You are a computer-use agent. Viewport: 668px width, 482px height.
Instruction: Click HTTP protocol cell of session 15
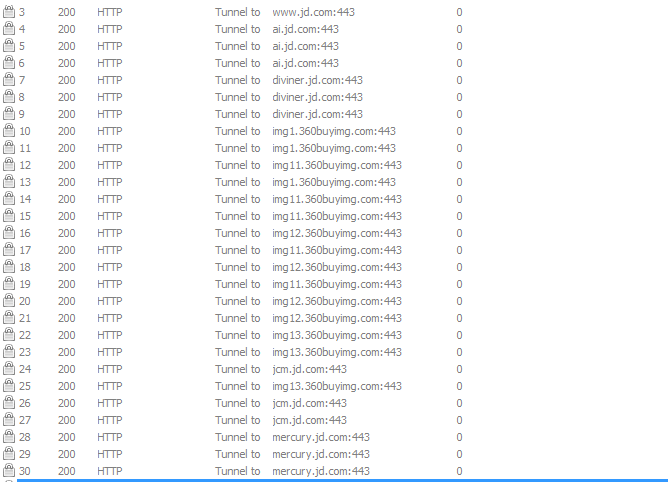click(x=109, y=216)
